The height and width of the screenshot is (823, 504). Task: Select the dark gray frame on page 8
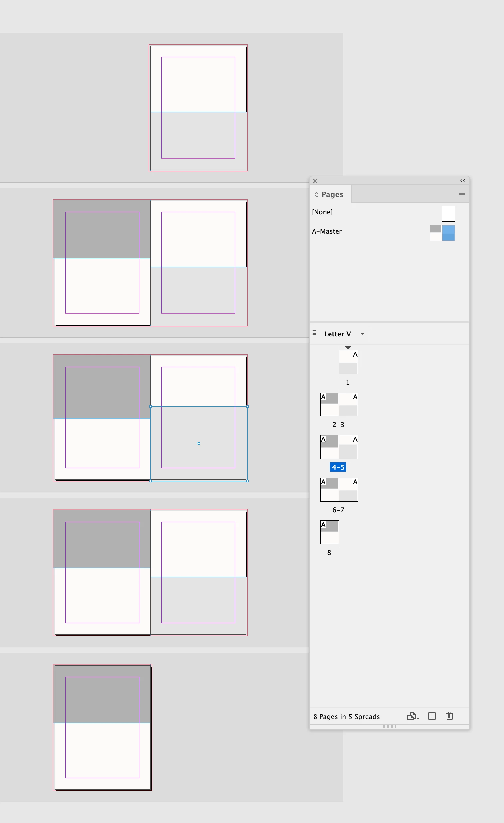tap(102, 694)
